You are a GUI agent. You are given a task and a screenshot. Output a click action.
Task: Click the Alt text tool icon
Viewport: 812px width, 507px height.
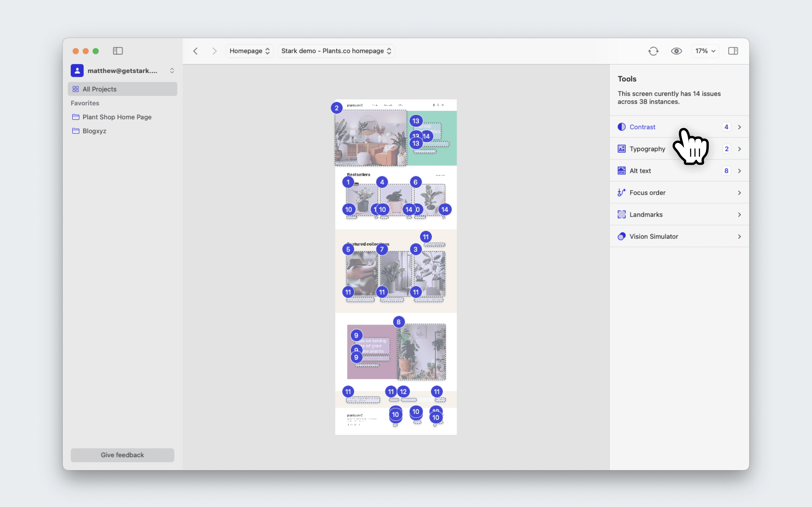(x=621, y=171)
